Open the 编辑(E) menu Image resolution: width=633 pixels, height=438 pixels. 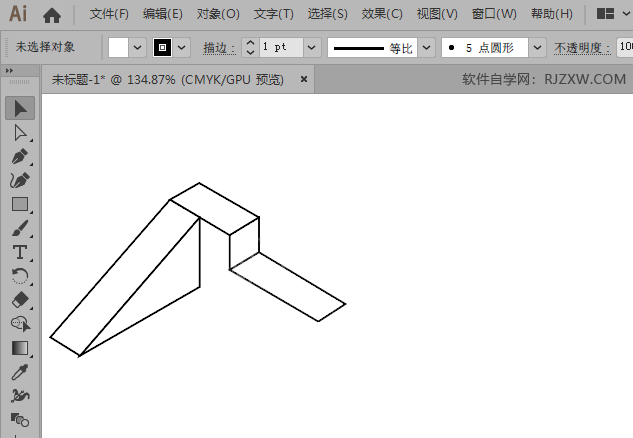click(163, 14)
